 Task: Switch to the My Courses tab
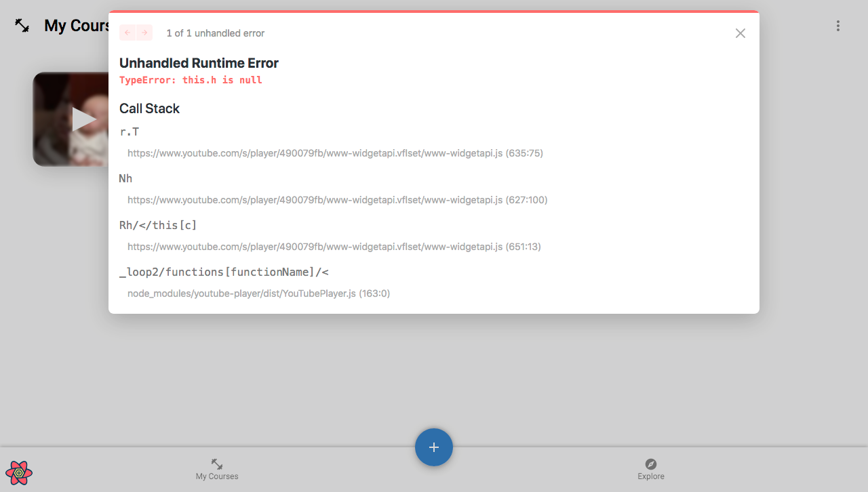216,470
